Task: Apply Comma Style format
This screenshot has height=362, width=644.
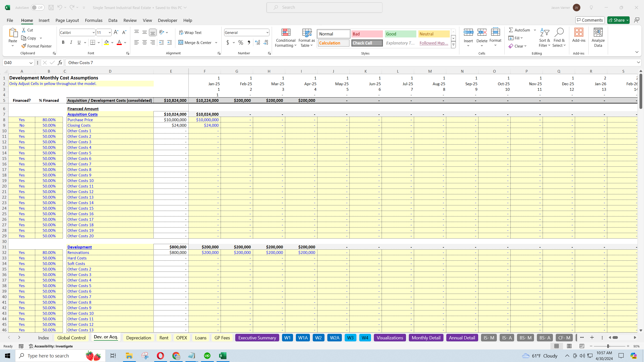Action: coord(249,42)
